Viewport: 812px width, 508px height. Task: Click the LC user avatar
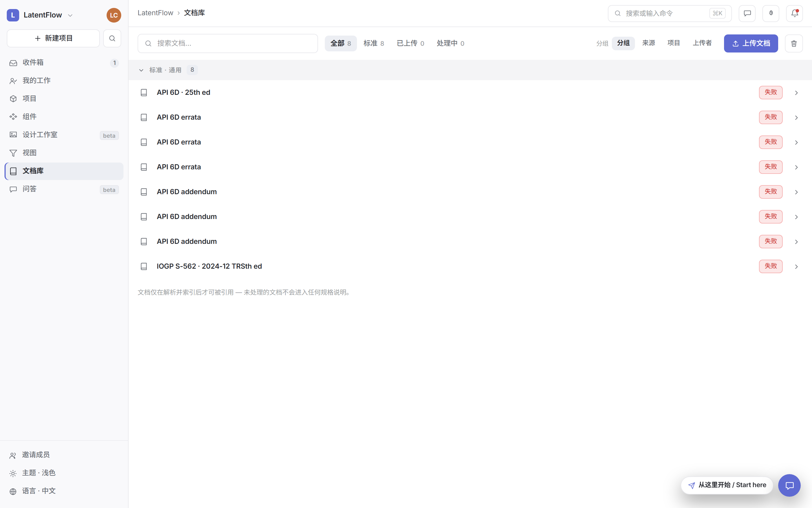click(114, 15)
